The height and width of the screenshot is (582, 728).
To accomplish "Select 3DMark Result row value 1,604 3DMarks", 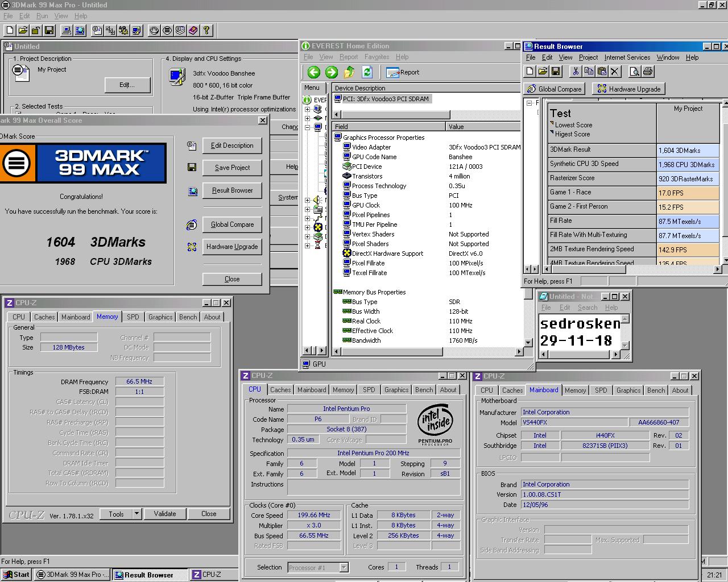I will 688,150.
